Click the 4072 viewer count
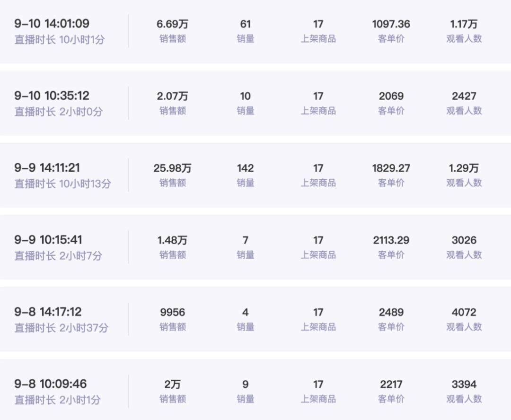This screenshot has height=420, width=511. coord(464,313)
